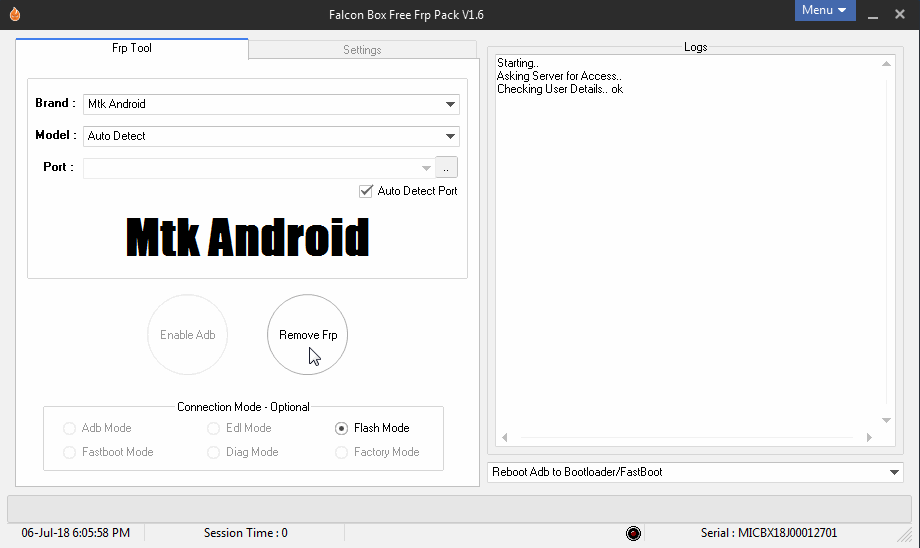Screen dimensions: 920x548
Task: Click the Logs scroll down arrow
Action: coord(887,420)
